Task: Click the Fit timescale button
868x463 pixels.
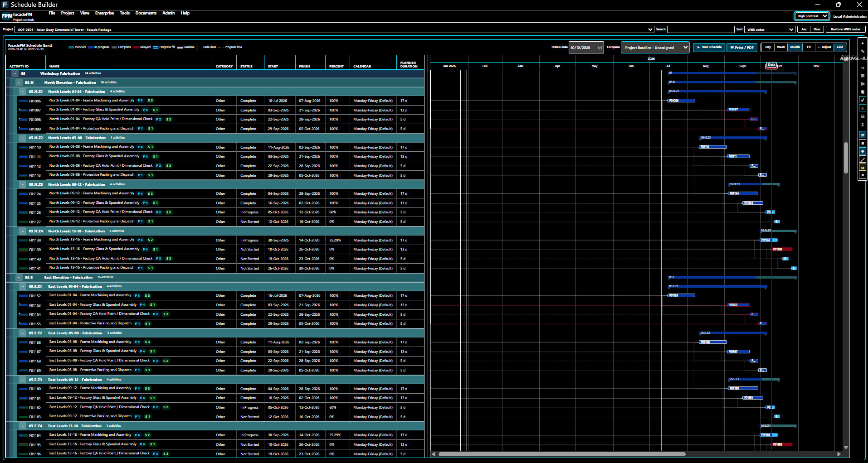Action: tap(809, 47)
